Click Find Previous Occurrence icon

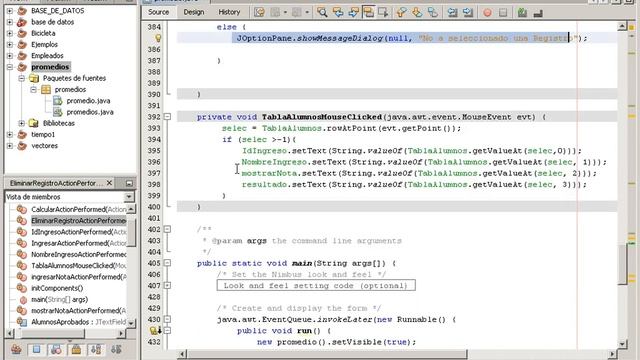[338, 12]
